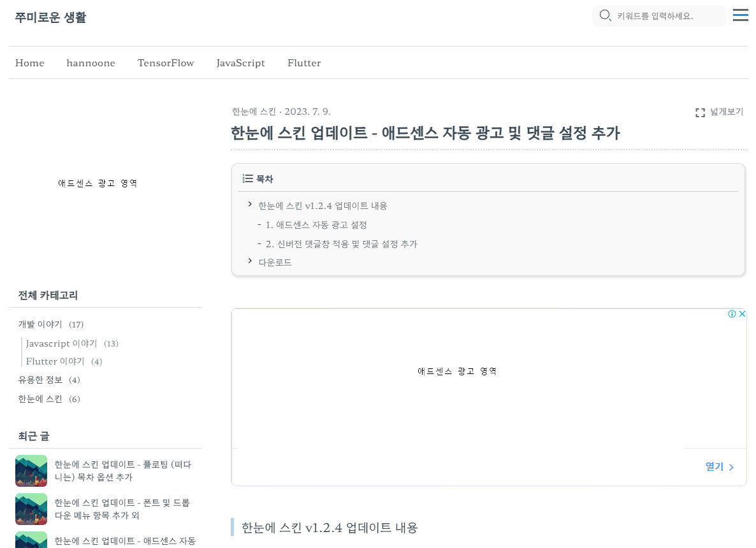Jump to 한눈에 스킨 v1.2.4 업데이트 내용 section
756x548 pixels.
pyautogui.click(x=323, y=206)
